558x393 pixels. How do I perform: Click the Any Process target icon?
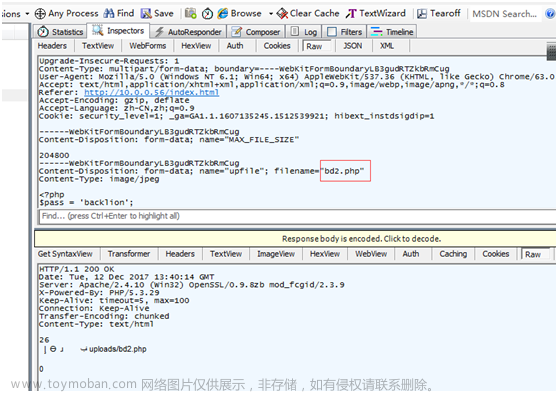pos(40,14)
